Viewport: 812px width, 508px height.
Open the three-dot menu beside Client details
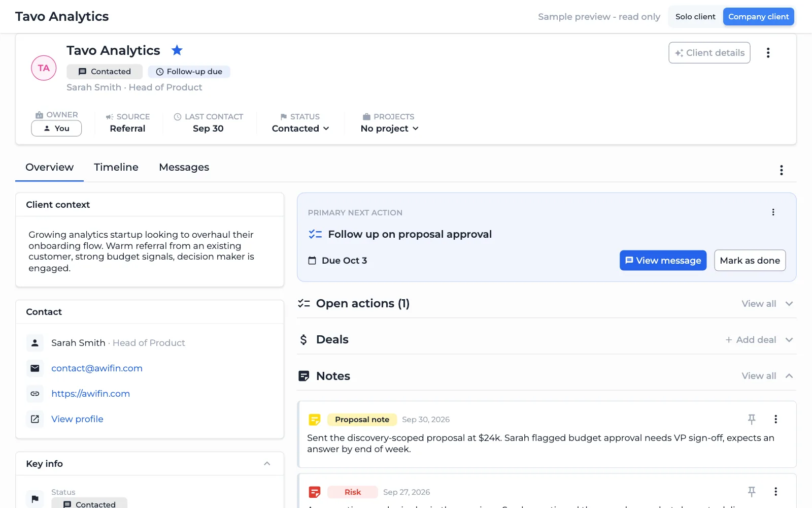pos(768,53)
